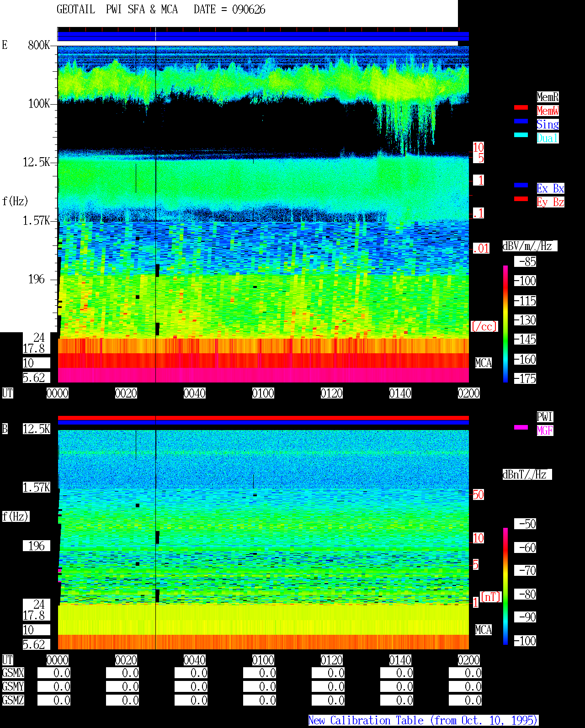
Task: Click the GSMX row label
Action: click(13, 673)
